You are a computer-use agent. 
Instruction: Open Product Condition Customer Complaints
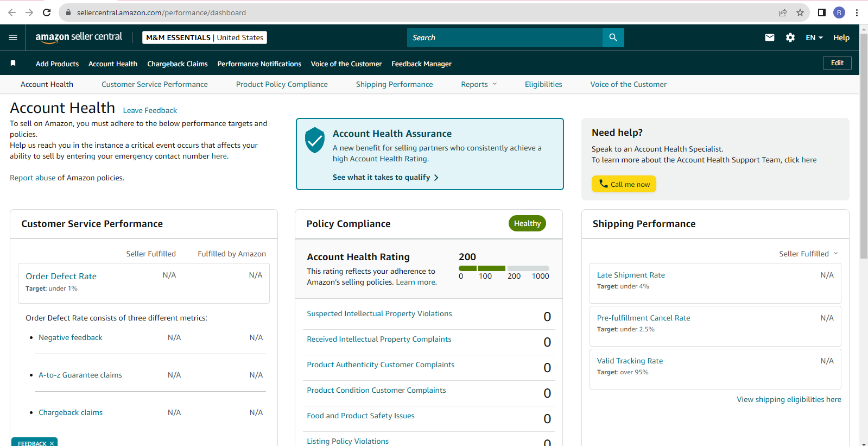pyautogui.click(x=376, y=390)
